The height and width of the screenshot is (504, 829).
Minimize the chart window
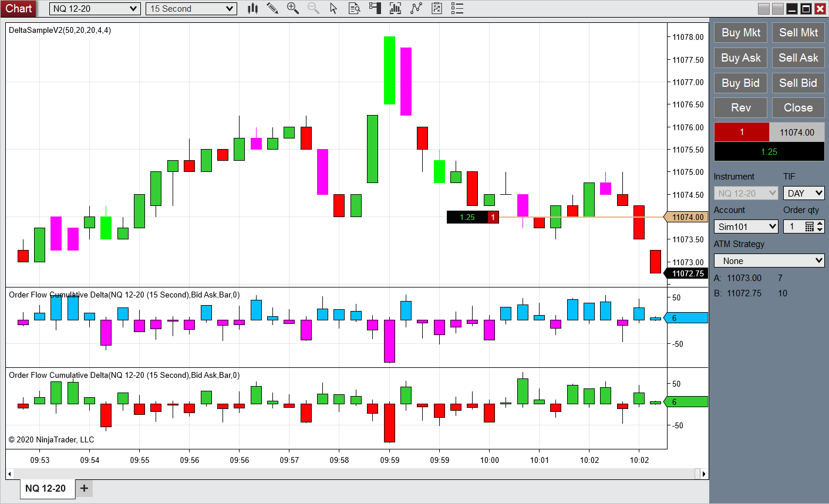tap(792, 9)
